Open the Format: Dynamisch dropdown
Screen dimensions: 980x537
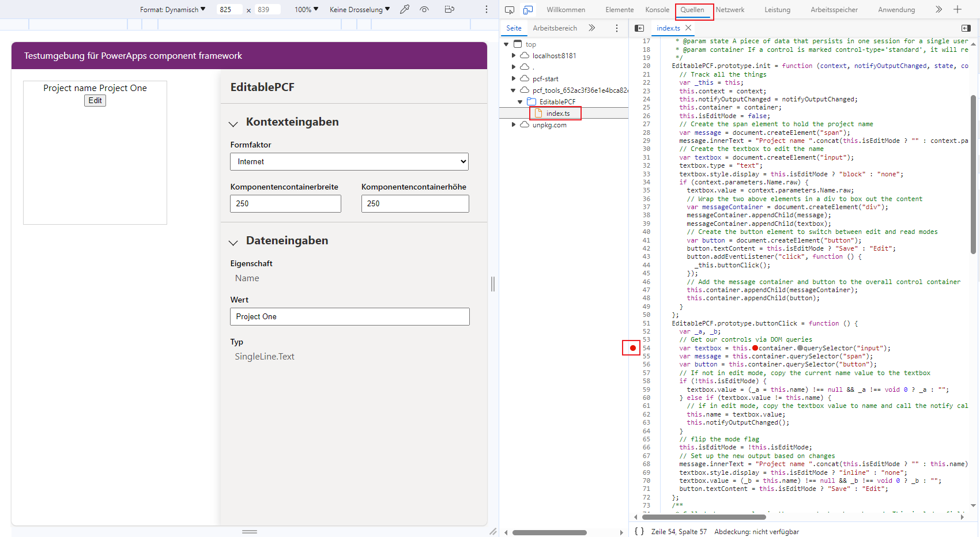[x=172, y=10]
